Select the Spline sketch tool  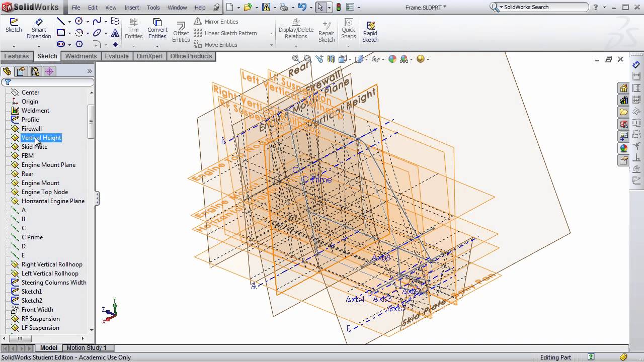point(97,21)
